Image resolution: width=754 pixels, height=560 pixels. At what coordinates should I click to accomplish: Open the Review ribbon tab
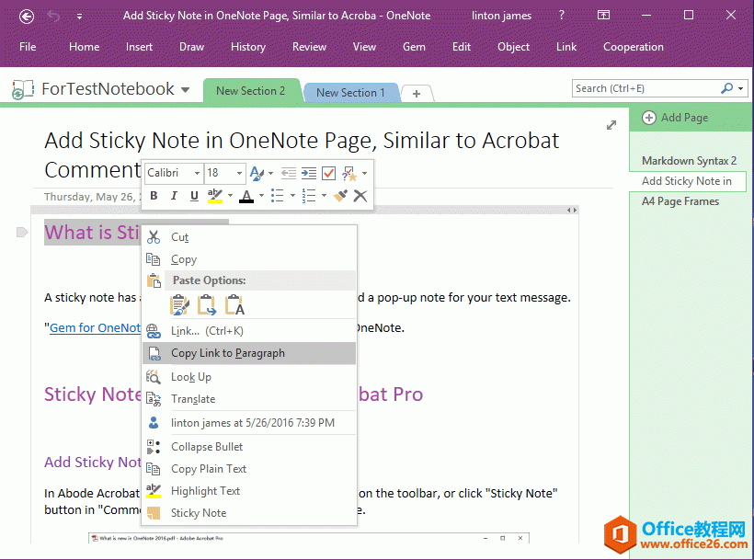309,46
